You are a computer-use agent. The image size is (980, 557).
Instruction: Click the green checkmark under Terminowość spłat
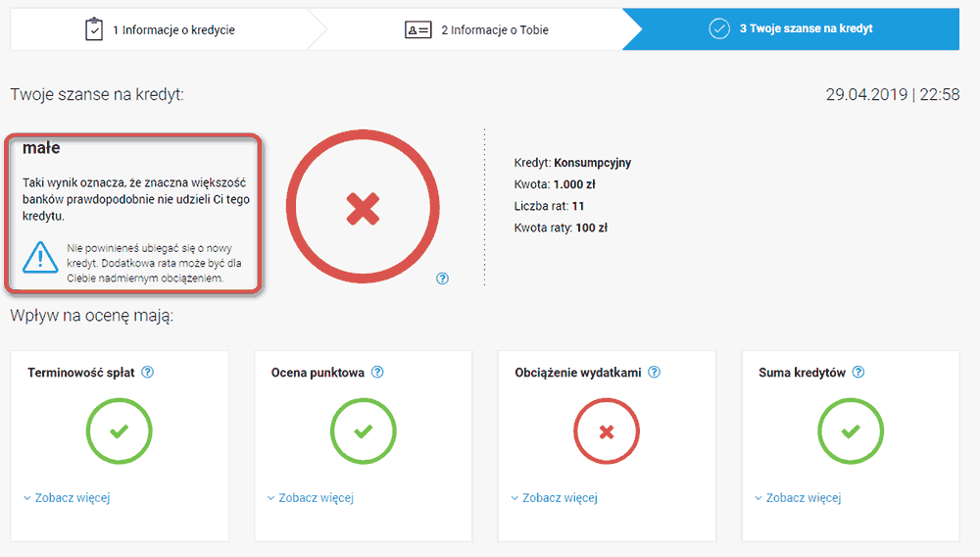point(119,430)
